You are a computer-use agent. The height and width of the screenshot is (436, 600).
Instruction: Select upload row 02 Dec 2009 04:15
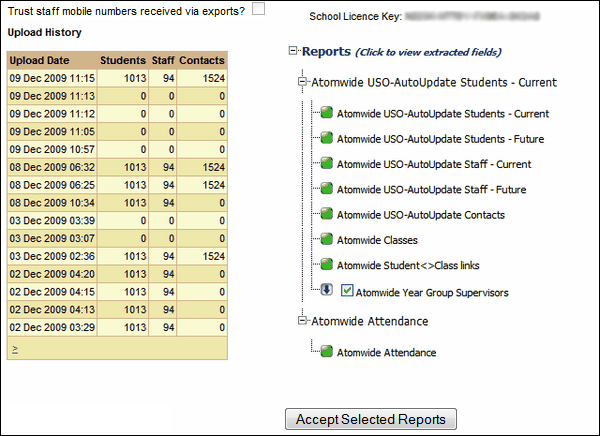point(117,292)
